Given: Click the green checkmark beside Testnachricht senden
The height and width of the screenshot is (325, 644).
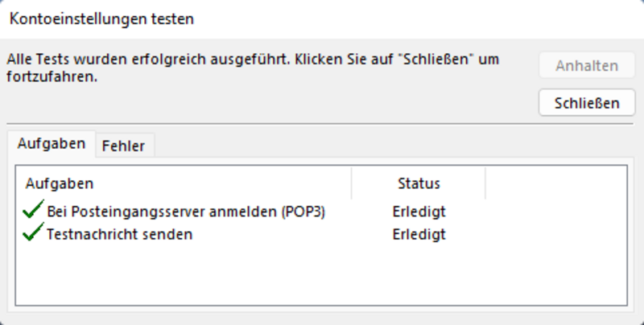Looking at the screenshot, I should point(33,232).
